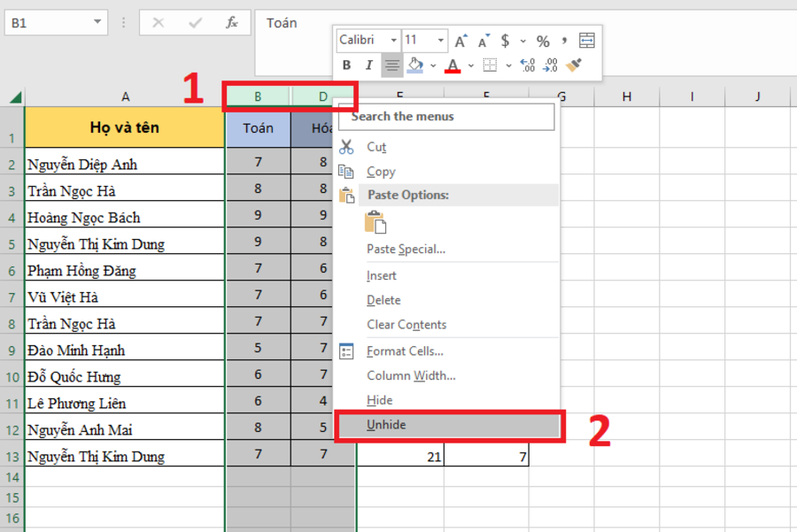Click the Search the menus field
The height and width of the screenshot is (532, 797).
446,117
